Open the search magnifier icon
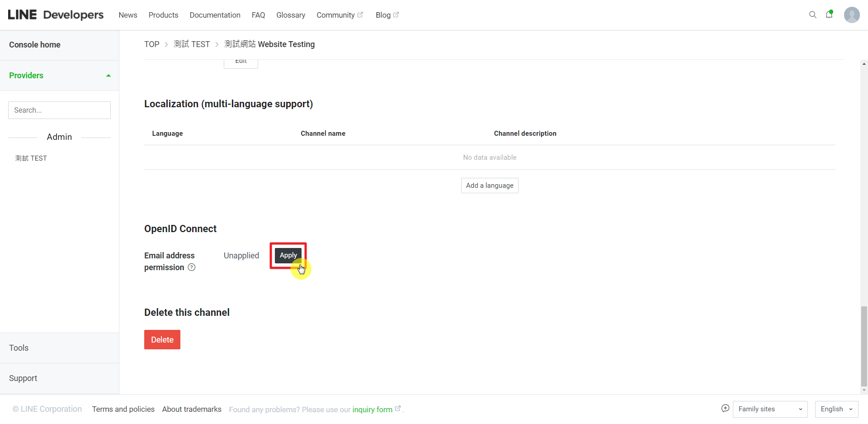 click(x=812, y=15)
